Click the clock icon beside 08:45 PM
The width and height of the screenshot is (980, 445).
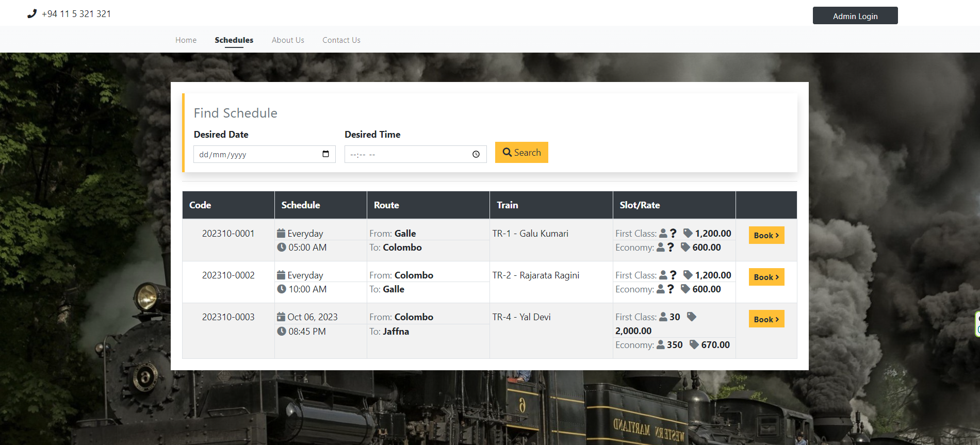[282, 332]
